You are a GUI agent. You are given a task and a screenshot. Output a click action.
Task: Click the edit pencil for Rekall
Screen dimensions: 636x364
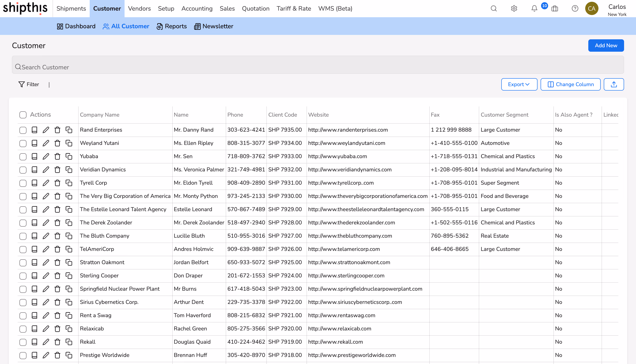pos(46,342)
